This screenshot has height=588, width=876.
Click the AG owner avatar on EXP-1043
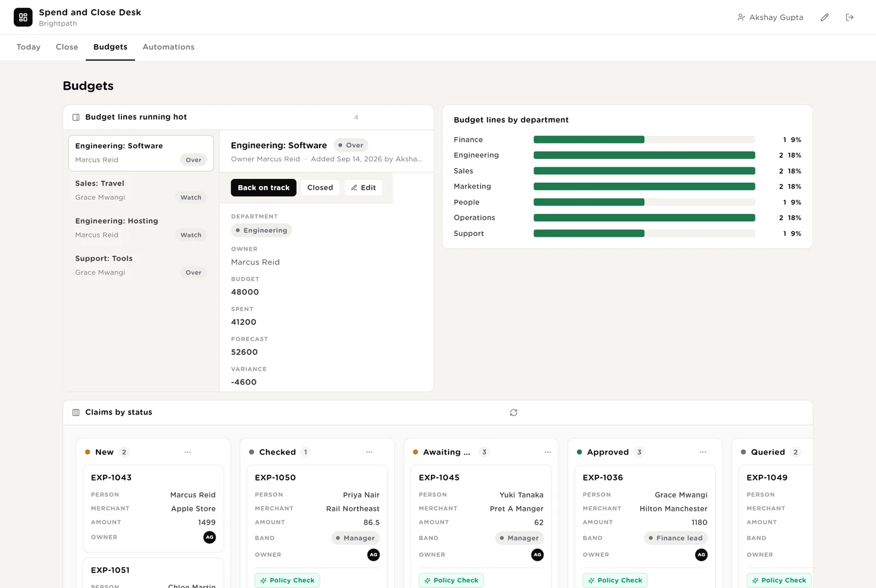210,537
